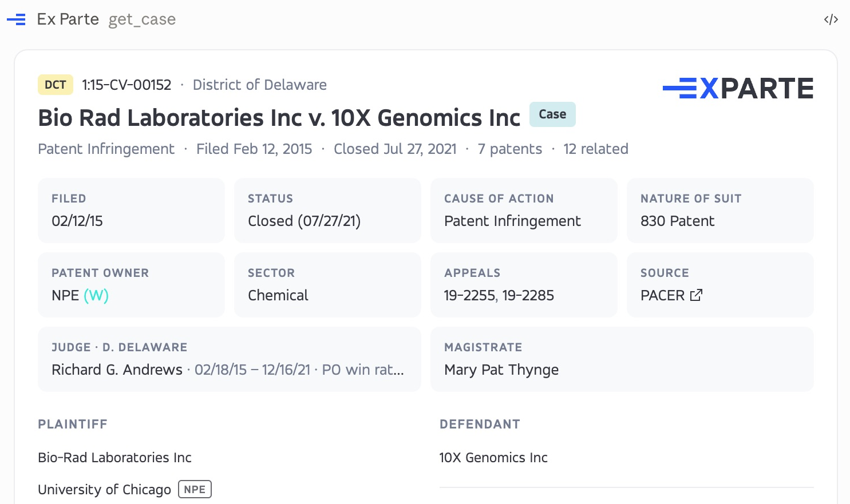This screenshot has width=850, height=504.
Task: Click the EXPARTE logo
Action: point(738,88)
